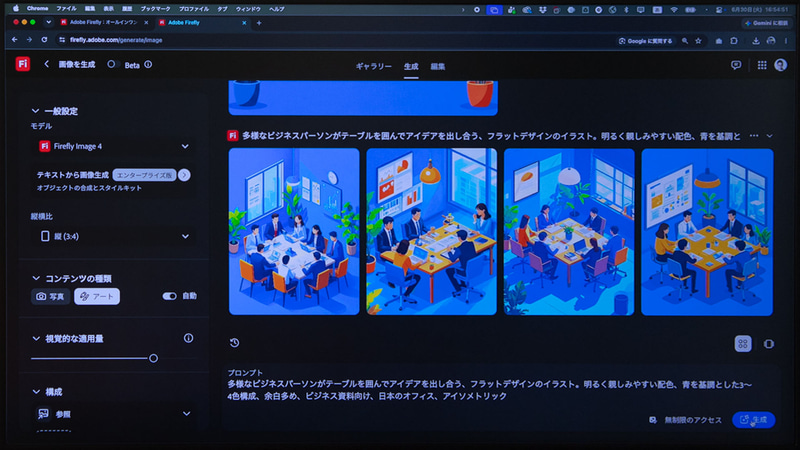Click テキストから画像生成 label

pyautogui.click(x=72, y=174)
